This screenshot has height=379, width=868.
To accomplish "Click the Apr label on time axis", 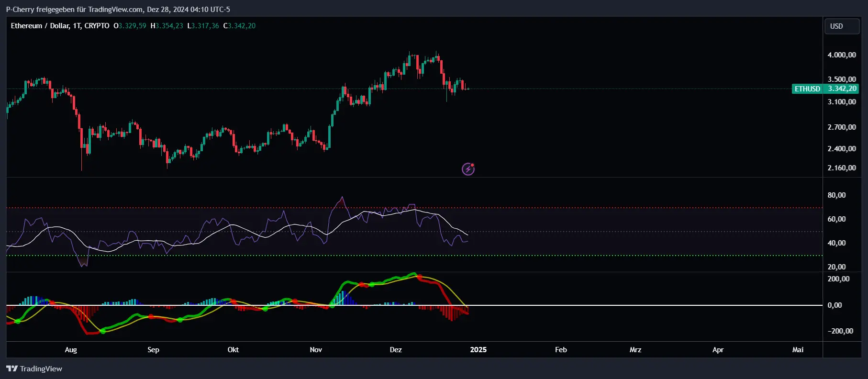I will 718,350.
